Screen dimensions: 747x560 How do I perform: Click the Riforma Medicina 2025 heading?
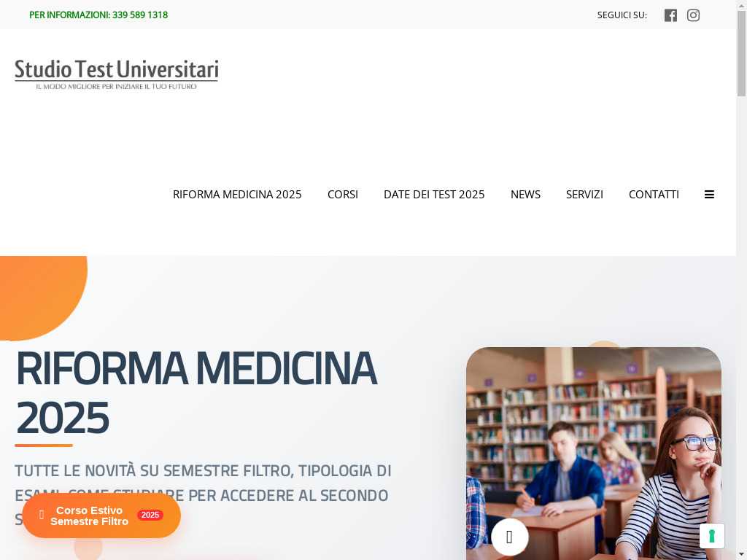pyautogui.click(x=196, y=392)
